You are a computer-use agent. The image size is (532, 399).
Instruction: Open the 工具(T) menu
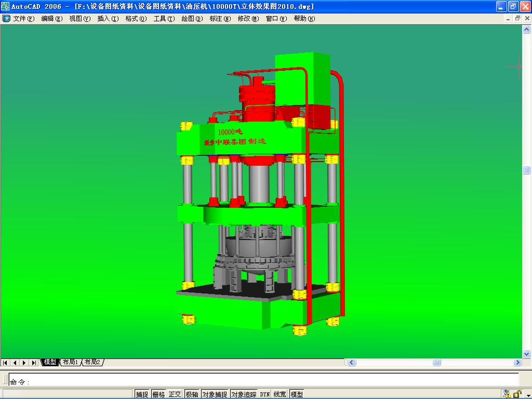(164, 19)
